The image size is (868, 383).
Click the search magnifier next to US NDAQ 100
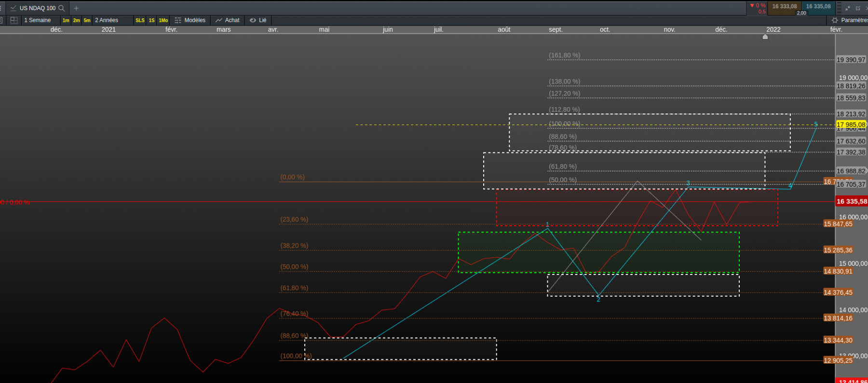[x=61, y=8]
